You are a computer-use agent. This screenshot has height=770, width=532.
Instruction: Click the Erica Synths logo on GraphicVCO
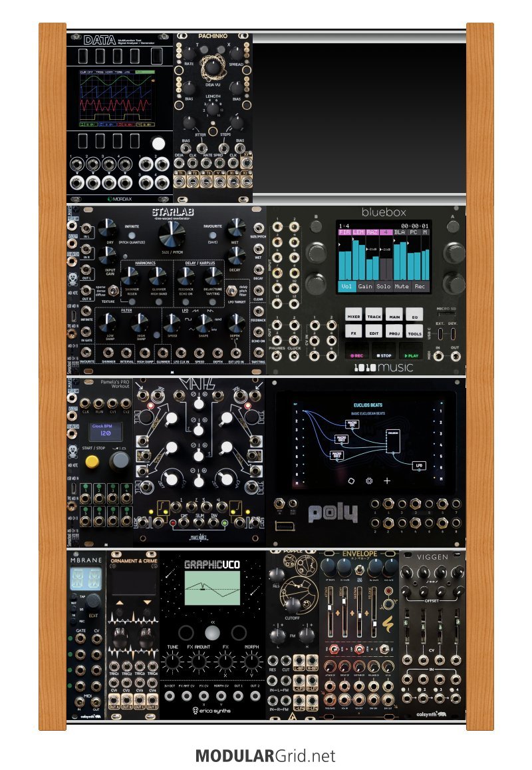pos(211,711)
